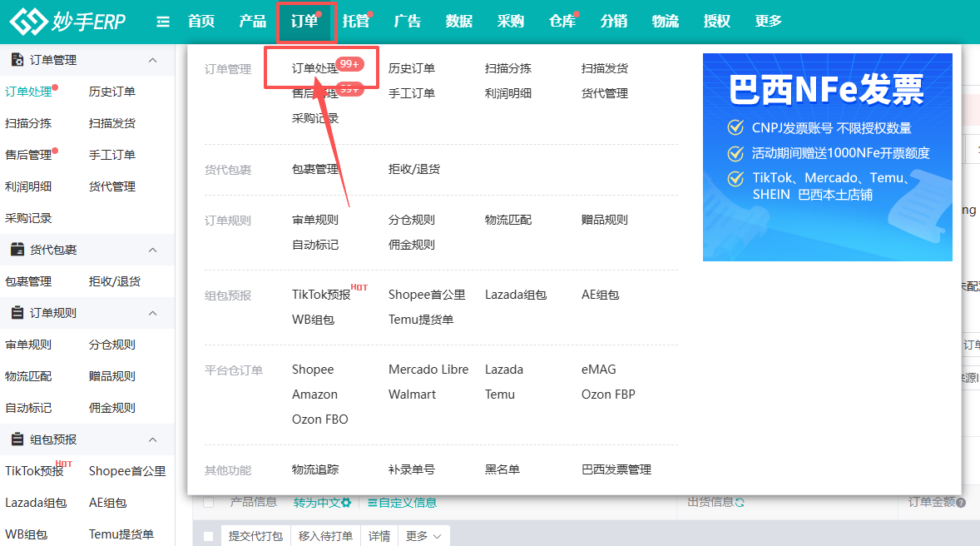Open the 物流 top menu
This screenshot has height=546, width=980.
pyautogui.click(x=665, y=22)
